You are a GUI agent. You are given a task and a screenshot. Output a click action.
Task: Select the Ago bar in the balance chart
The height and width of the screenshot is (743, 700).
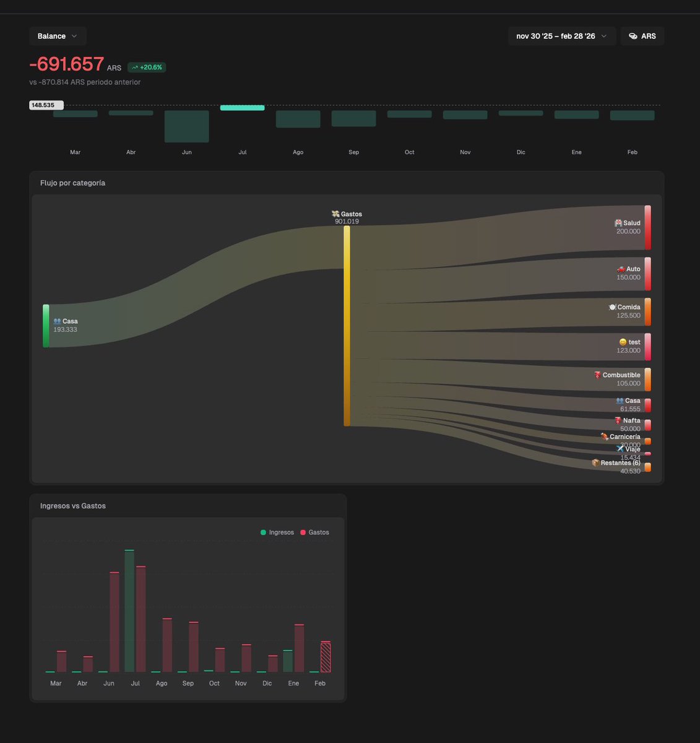(x=298, y=119)
